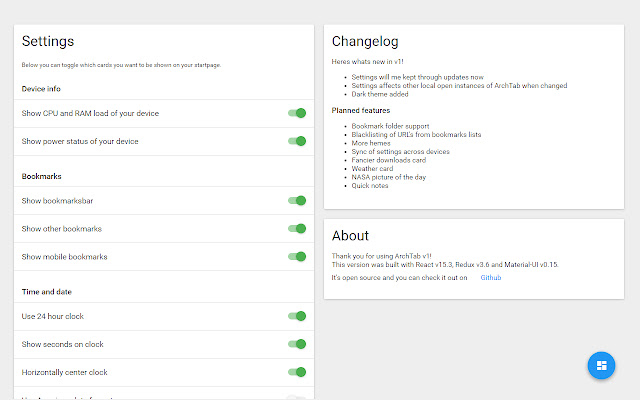Click the Settings heading
This screenshot has height=400, width=640.
pyautogui.click(x=48, y=42)
